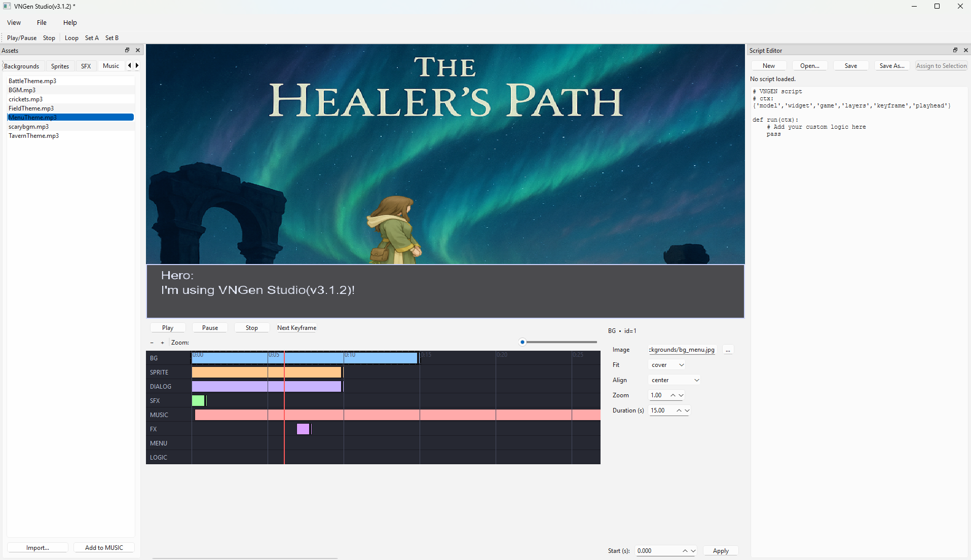Set loop point B
Screen dimensions: 971x560
coord(112,38)
